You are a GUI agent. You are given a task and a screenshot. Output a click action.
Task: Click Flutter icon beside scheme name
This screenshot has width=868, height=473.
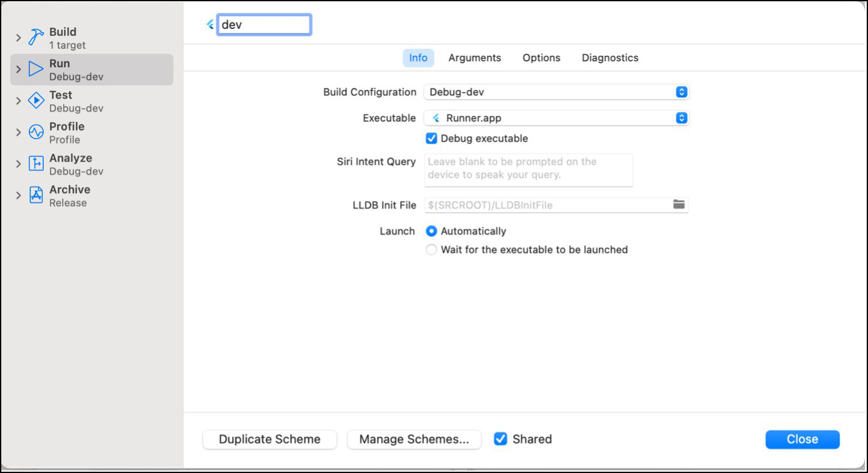tap(210, 25)
